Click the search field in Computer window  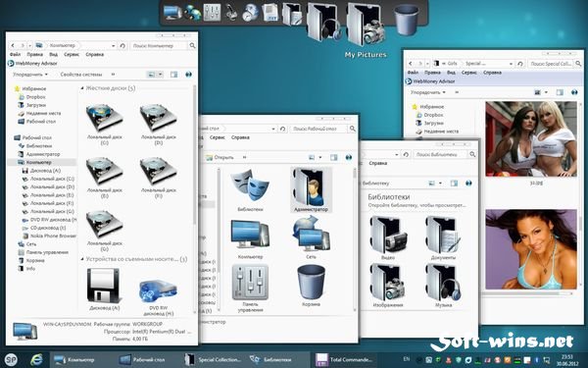coord(159,45)
